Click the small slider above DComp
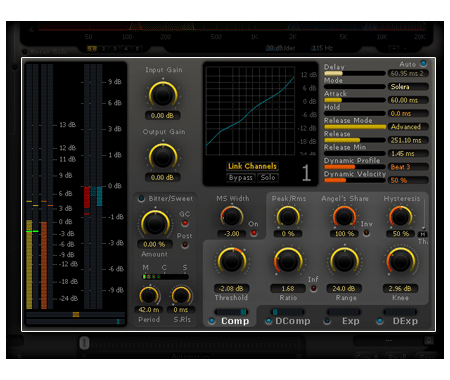The width and height of the screenshot is (450, 380). 287,312
